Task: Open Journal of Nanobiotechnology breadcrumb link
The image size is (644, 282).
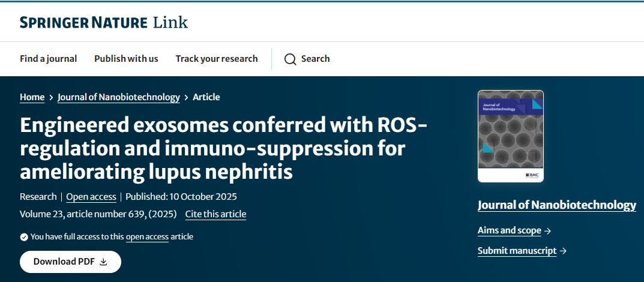Action: (119, 97)
